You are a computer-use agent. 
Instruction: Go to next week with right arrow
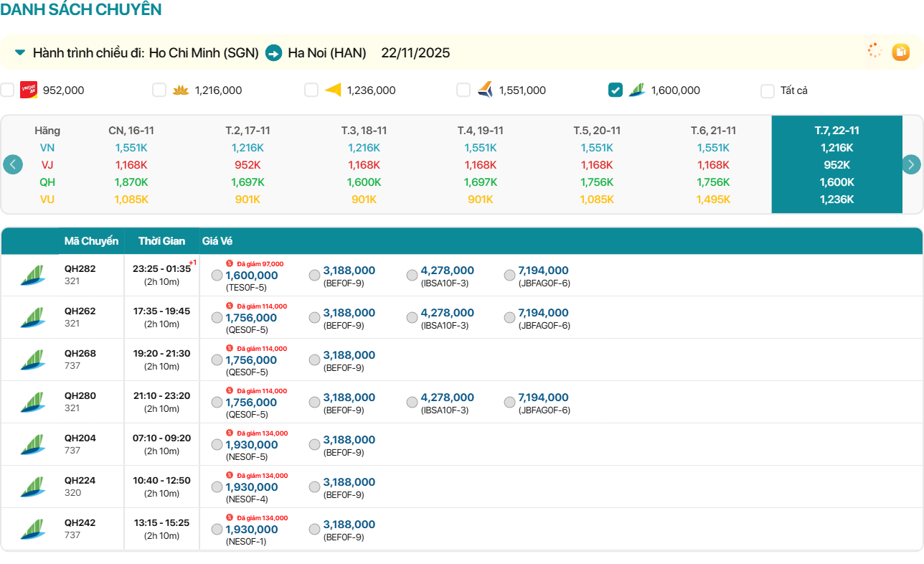[911, 164]
